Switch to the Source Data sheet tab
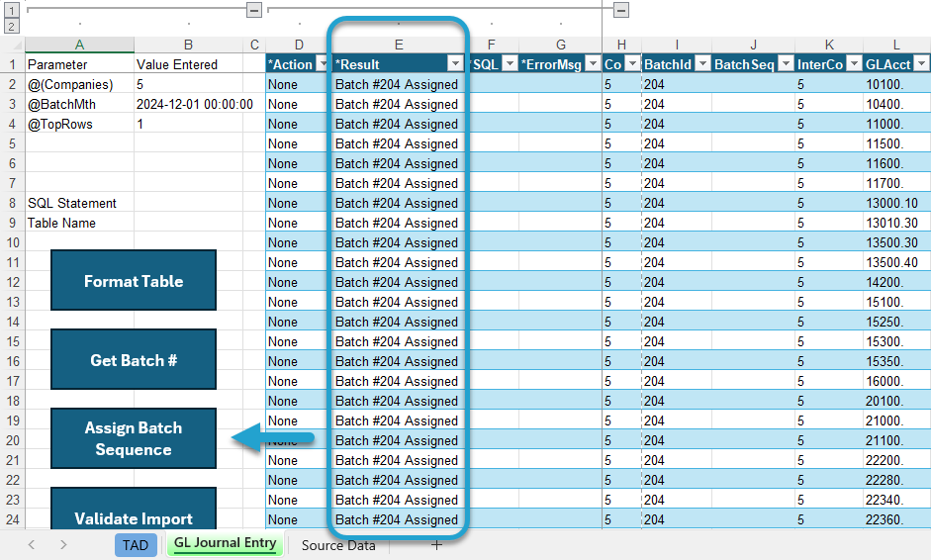 click(x=338, y=545)
